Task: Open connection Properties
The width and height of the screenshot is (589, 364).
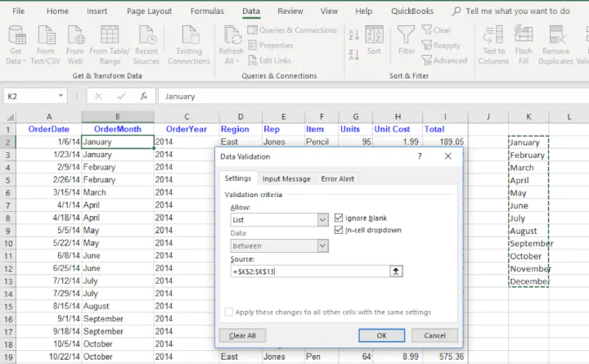Action: 271,46
